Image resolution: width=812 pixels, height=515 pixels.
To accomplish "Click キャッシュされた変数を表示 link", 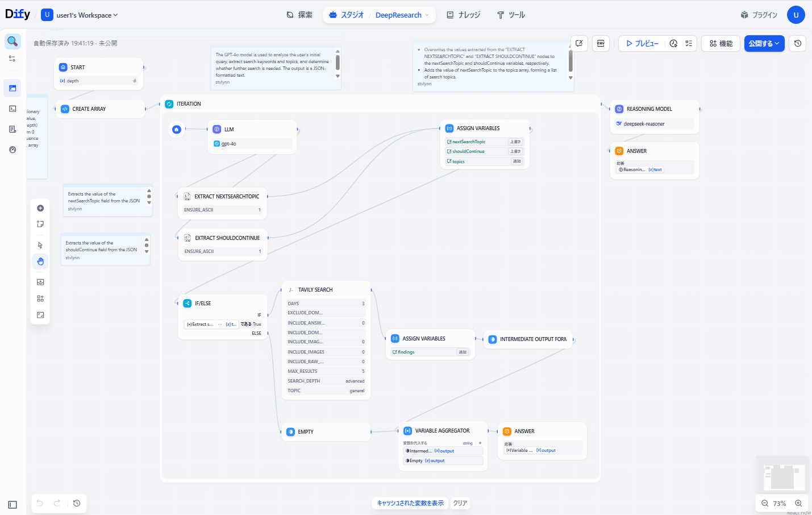I will click(410, 503).
